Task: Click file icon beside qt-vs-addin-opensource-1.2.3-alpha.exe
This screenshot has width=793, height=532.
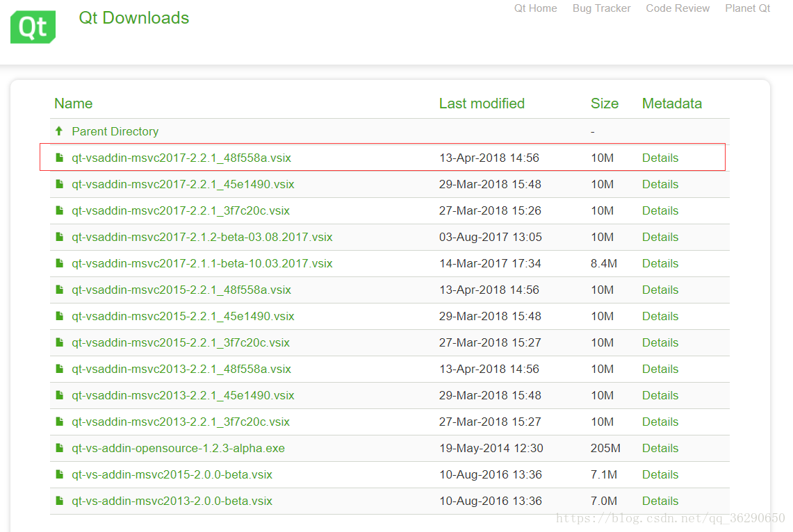Action: coord(60,448)
